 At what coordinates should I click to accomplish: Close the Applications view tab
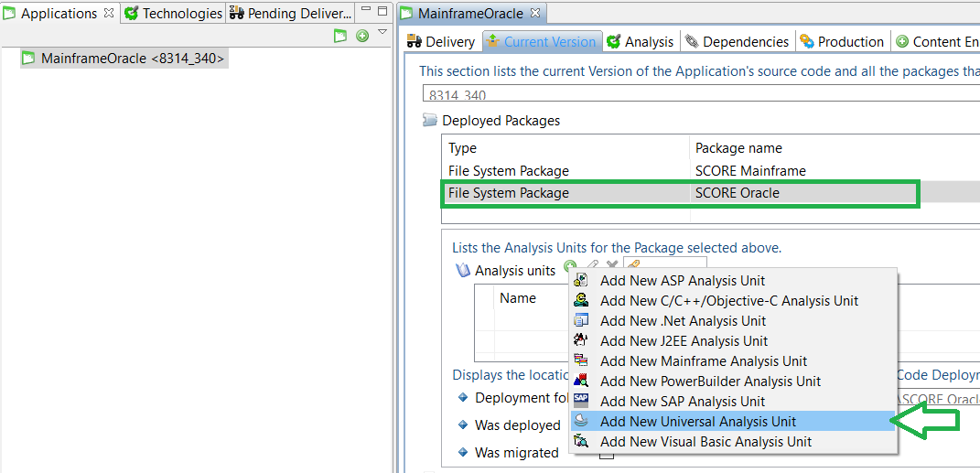[109, 14]
